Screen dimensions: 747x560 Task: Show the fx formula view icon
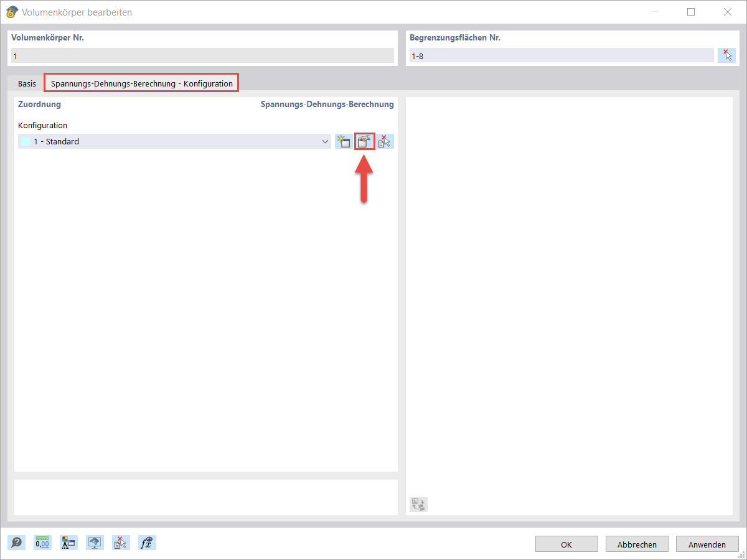click(147, 543)
